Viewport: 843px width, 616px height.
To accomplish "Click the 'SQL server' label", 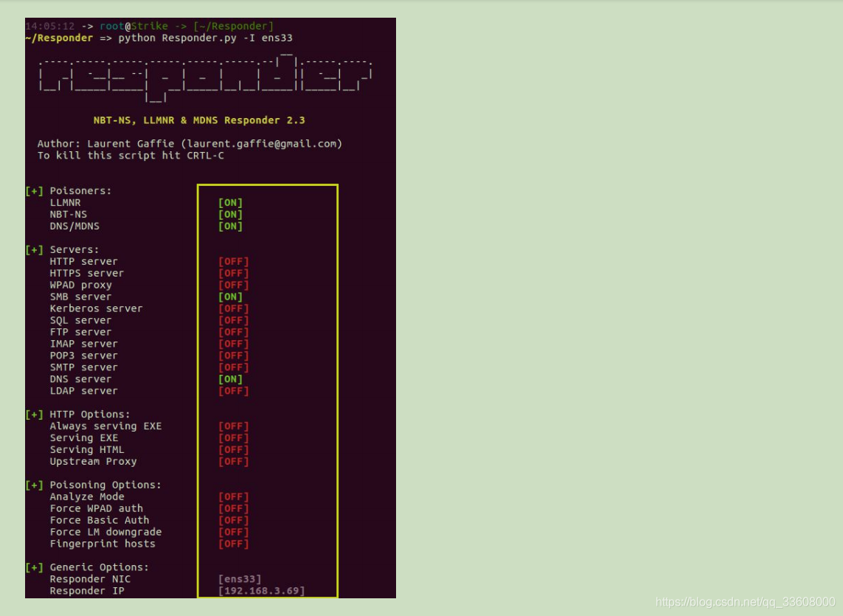I will coord(80,321).
